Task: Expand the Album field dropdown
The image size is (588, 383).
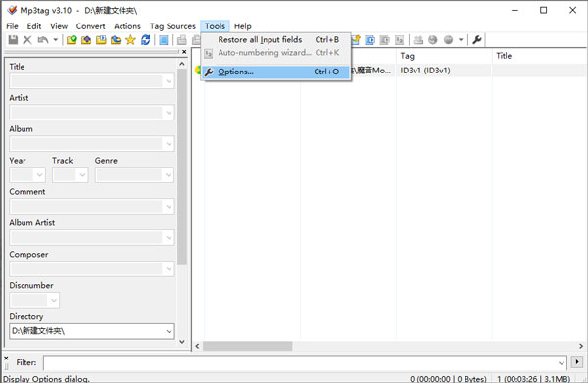Action: pos(169,144)
